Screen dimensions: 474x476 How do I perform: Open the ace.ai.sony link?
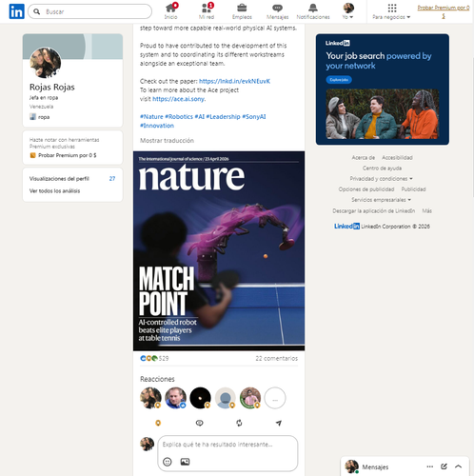tap(178, 99)
